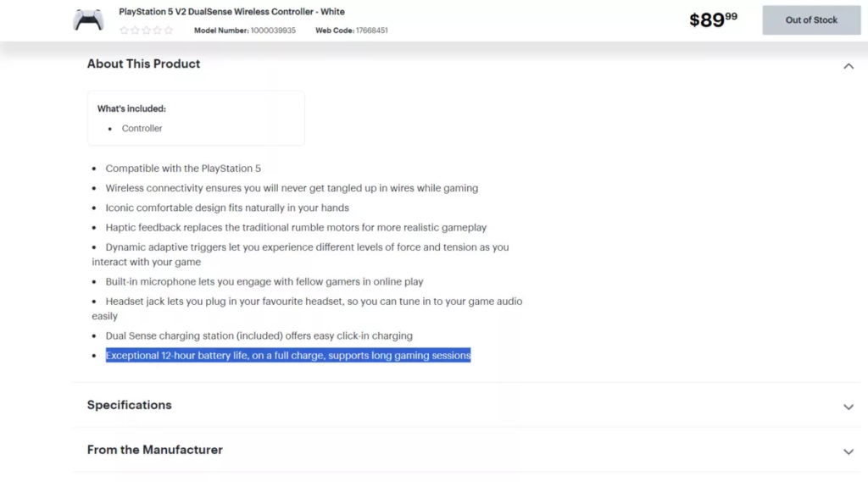Collapse About This Product with its chevron
868x482 pixels.
[x=848, y=66]
